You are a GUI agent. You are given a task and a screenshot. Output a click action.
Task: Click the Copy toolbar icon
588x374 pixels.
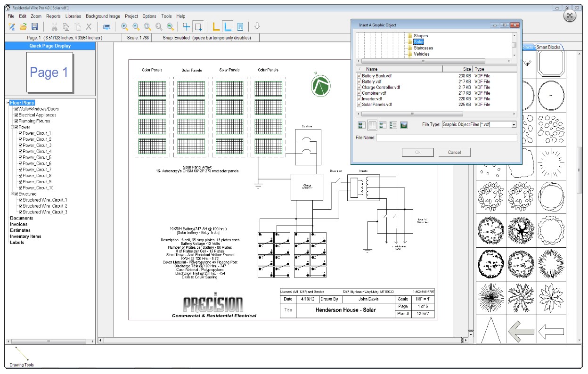(x=66, y=27)
